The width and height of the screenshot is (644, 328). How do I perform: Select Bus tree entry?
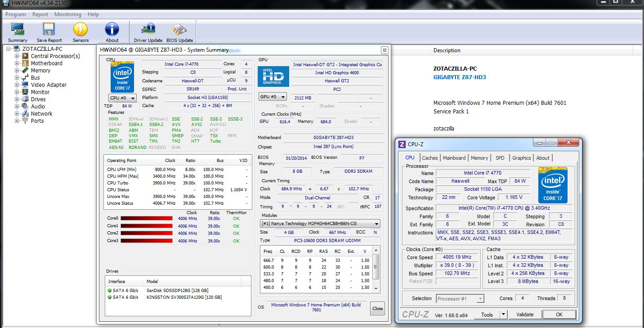[36, 78]
